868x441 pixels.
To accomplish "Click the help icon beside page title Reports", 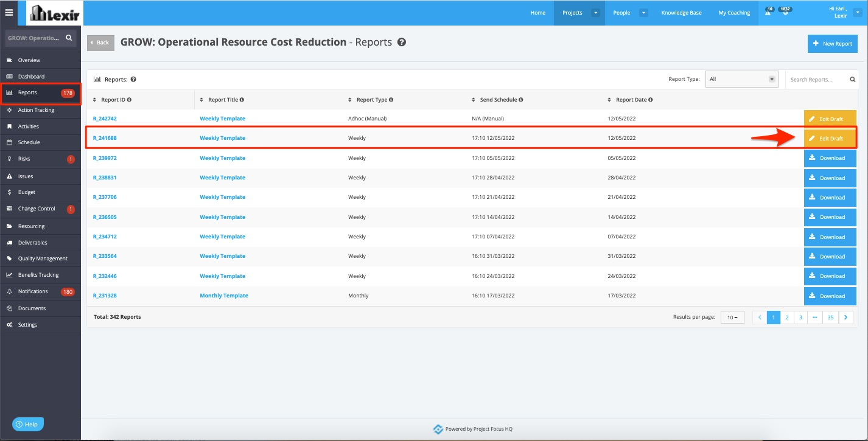I will pyautogui.click(x=402, y=43).
